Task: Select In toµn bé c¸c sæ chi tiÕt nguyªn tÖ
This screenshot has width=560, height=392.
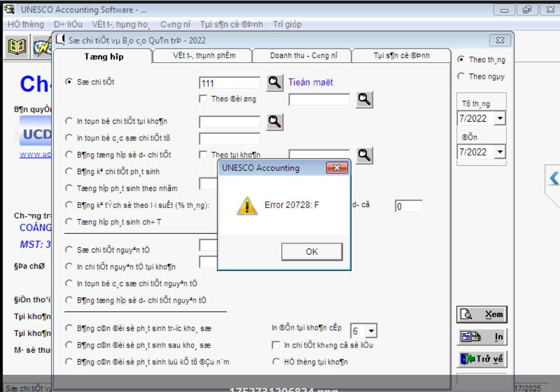Action: (69, 283)
